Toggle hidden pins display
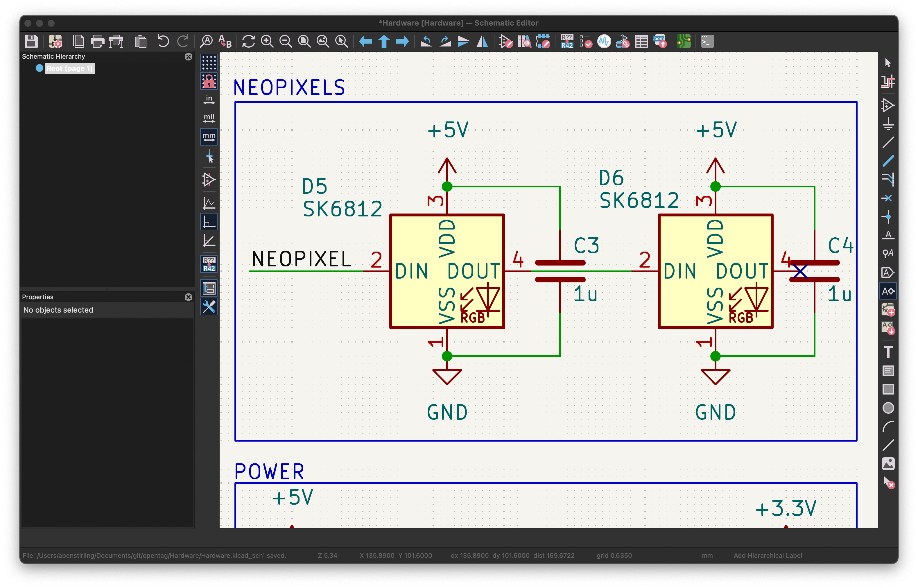Screen dimensions: 918x588 click(x=209, y=180)
